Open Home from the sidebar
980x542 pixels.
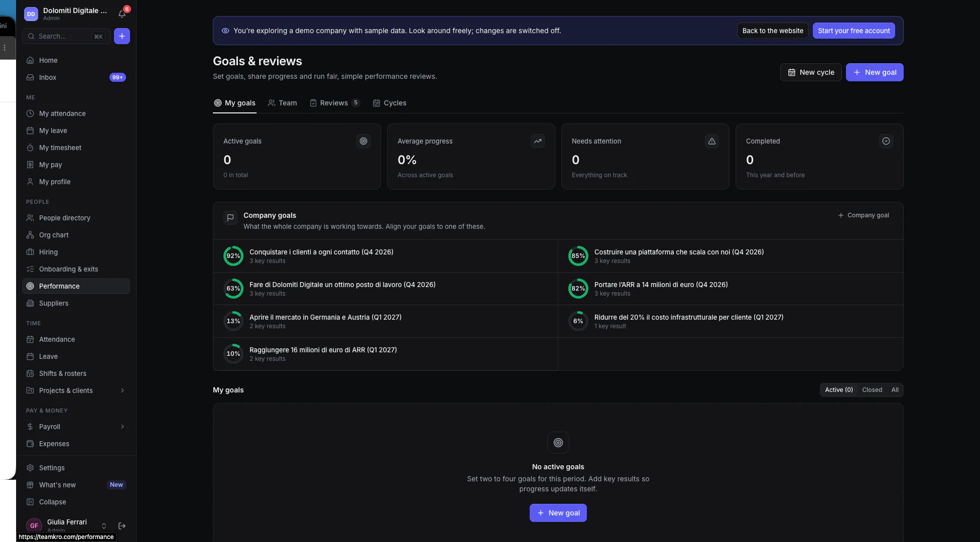point(76,60)
